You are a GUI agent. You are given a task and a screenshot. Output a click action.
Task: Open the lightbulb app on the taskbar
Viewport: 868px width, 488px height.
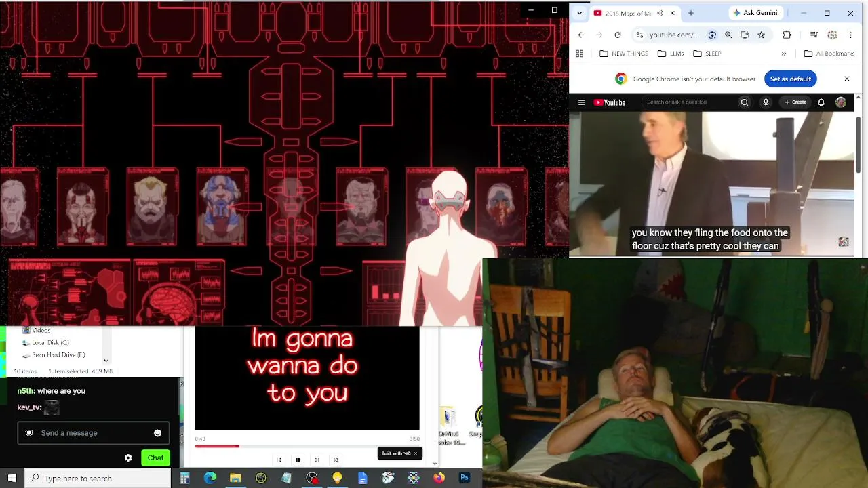click(x=337, y=478)
